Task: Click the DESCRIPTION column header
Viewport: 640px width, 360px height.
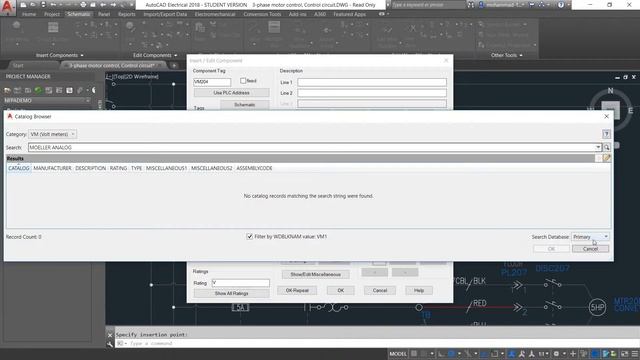Action: click(91, 168)
